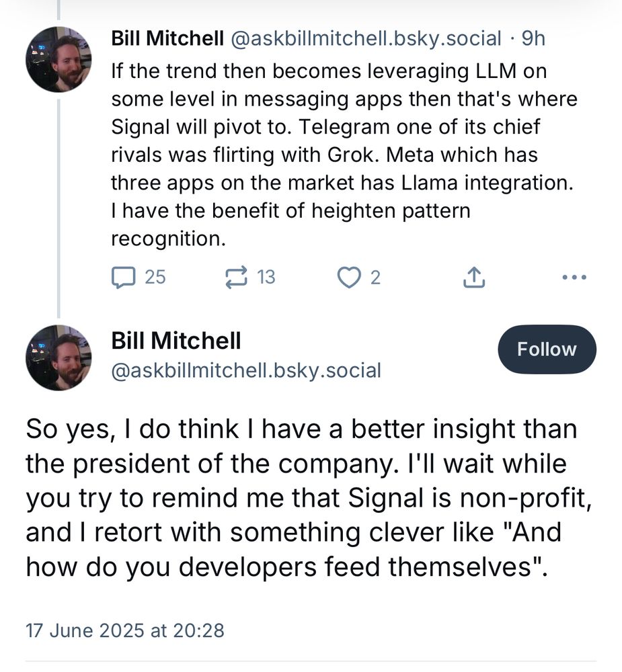Select main post text about the president

tap(309, 497)
